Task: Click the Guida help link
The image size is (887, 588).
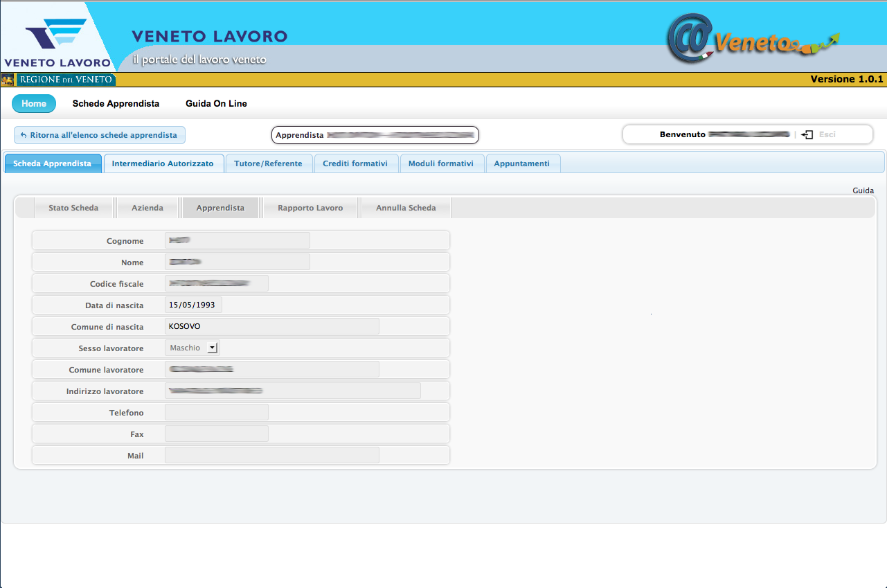Action: pyautogui.click(x=863, y=190)
